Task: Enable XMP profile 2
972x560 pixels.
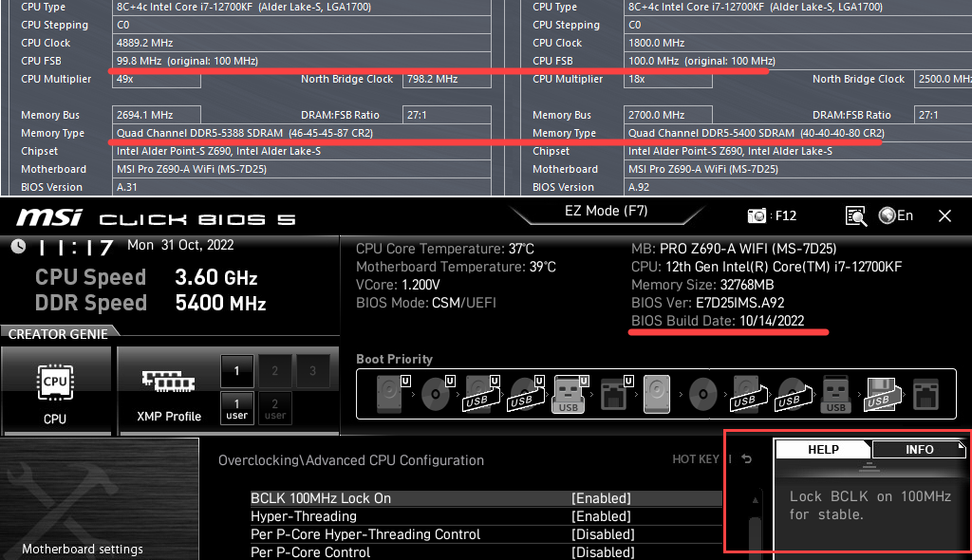Action: click(x=274, y=371)
